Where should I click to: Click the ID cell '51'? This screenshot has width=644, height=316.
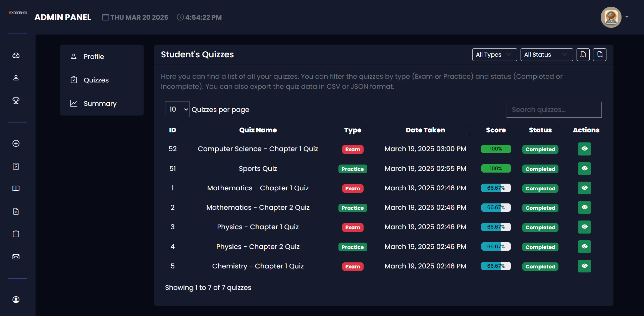[x=172, y=169]
